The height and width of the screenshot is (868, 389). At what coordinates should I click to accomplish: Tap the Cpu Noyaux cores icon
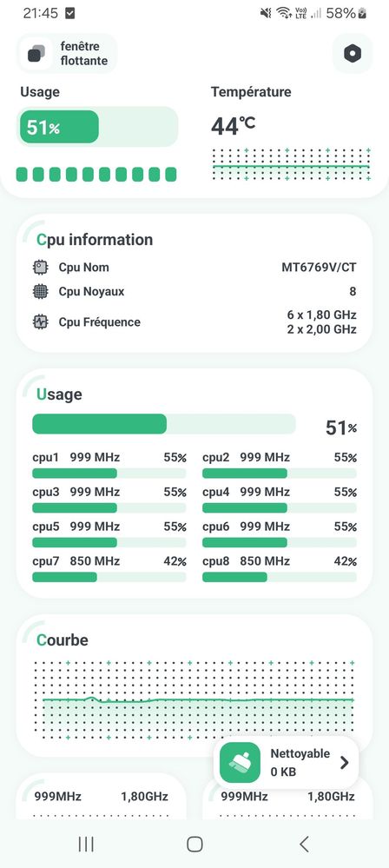point(41,292)
